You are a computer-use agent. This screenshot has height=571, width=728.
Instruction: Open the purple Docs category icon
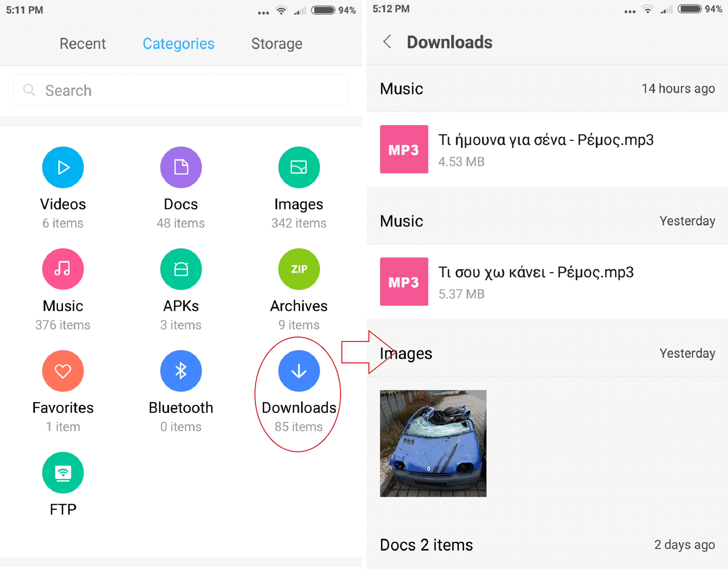point(181,167)
